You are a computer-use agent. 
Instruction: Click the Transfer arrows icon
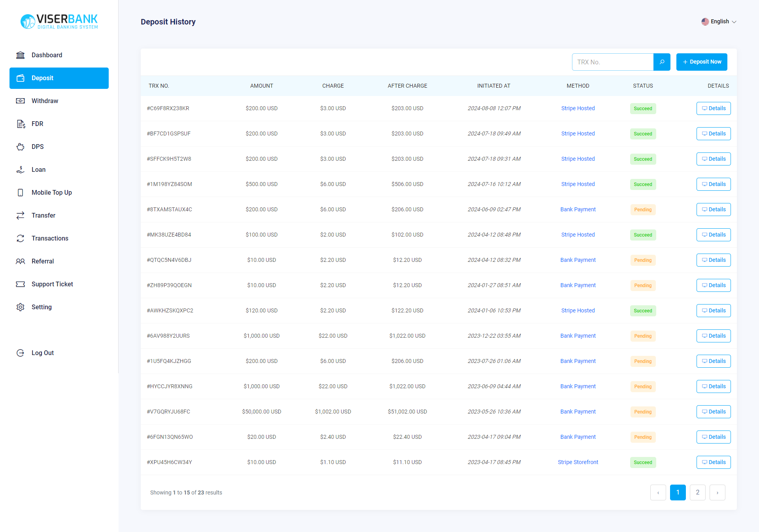coord(20,216)
